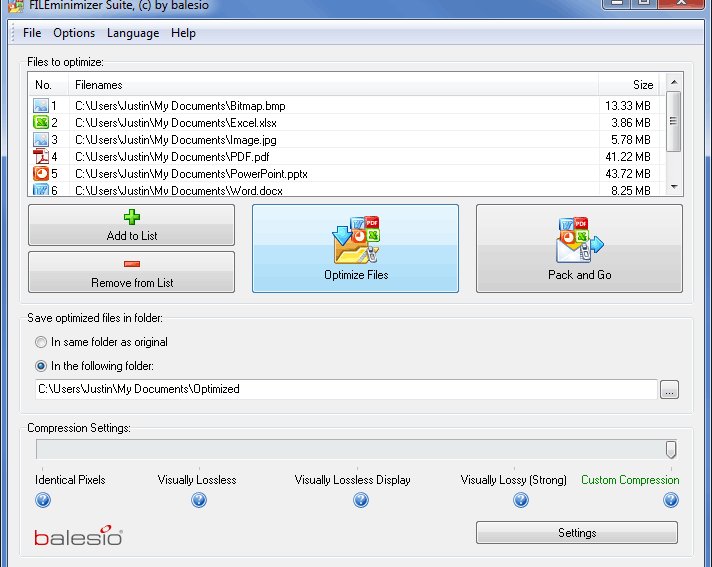Open help for Identical Pixels setting
The height and width of the screenshot is (567, 712).
tap(43, 500)
